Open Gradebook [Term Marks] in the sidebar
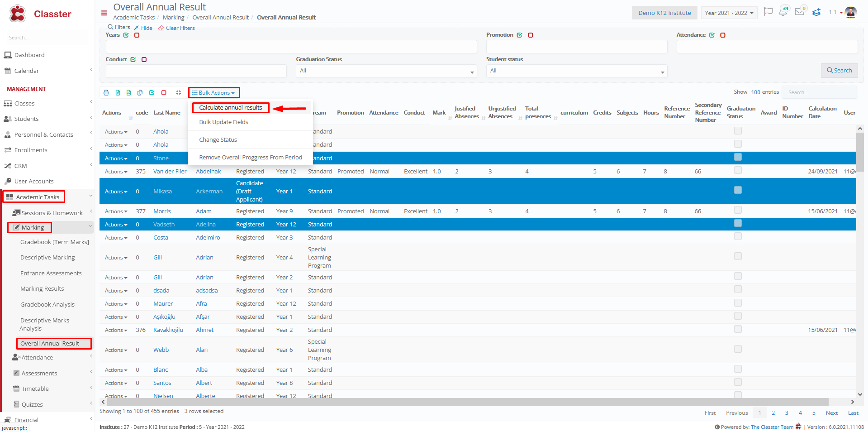 55,242
